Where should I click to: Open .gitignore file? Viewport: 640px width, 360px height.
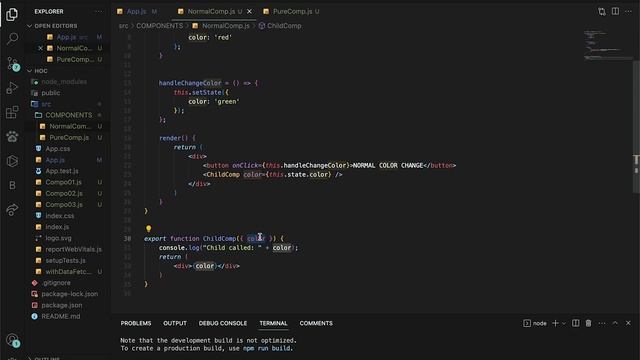tap(56, 282)
